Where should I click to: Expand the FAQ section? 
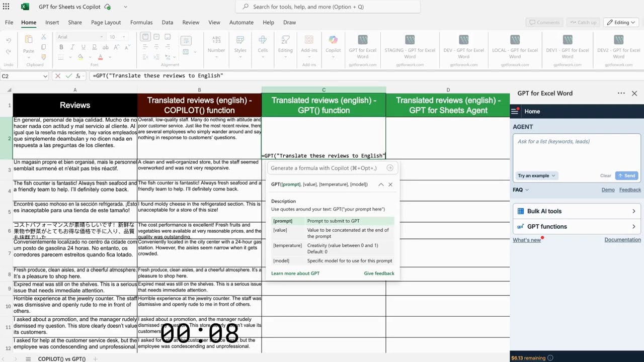[x=521, y=190]
